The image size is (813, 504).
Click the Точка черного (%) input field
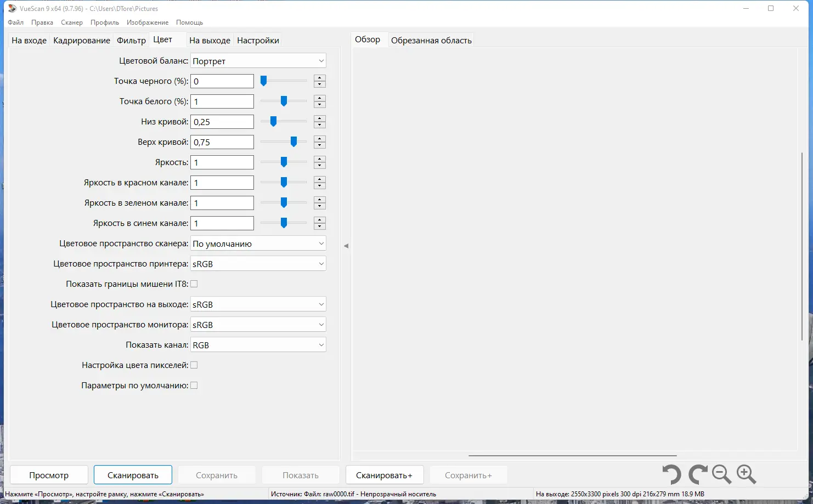point(222,81)
